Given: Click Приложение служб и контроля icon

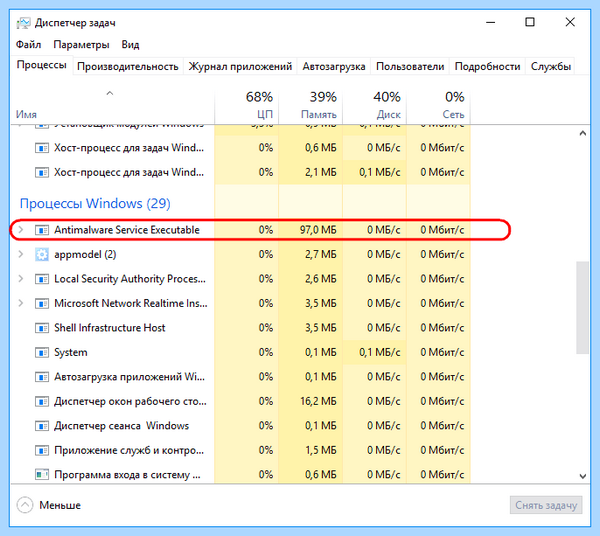Looking at the screenshot, I should coord(42,450).
